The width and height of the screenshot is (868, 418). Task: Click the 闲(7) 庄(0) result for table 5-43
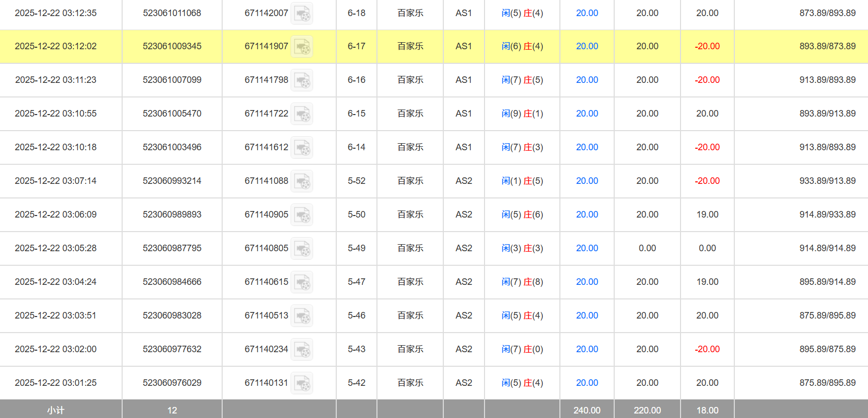pyautogui.click(x=522, y=349)
